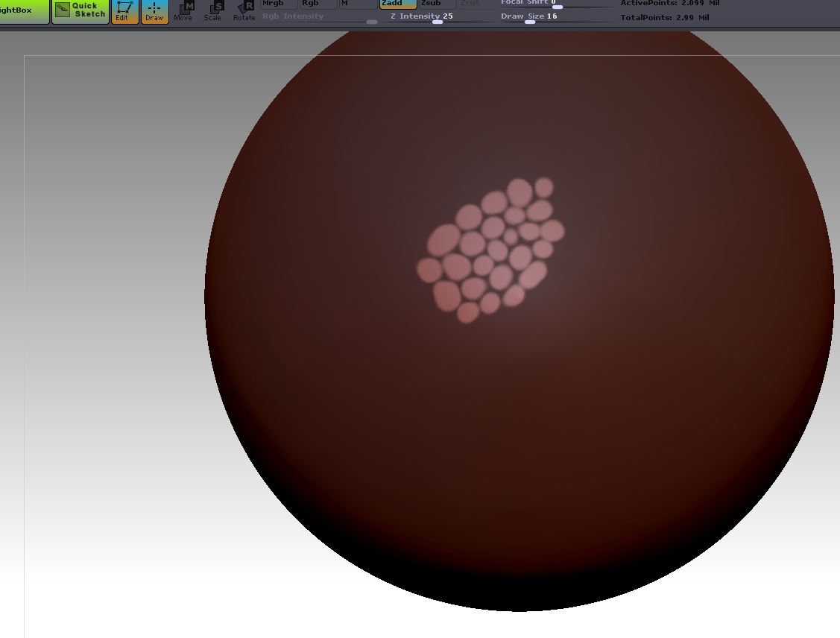Click the ActivePoints: 2.099 Mil readout
Viewport: 840px width, 638px height.
click(x=669, y=3)
